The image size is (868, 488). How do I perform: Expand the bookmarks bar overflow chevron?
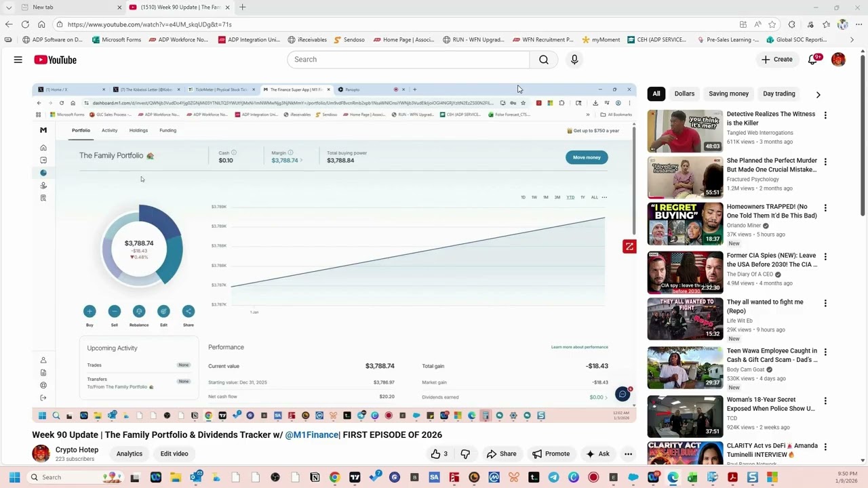(852, 40)
